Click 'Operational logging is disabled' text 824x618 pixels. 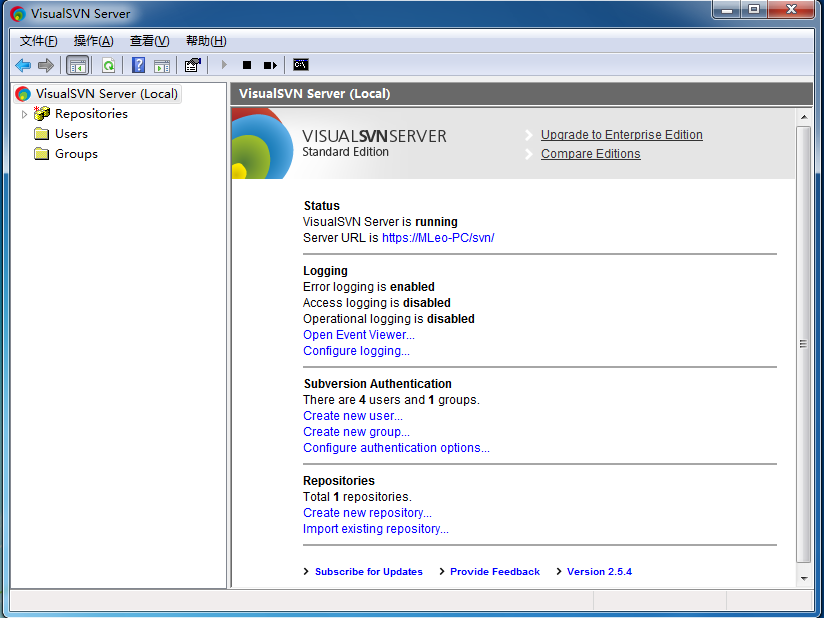tap(389, 319)
